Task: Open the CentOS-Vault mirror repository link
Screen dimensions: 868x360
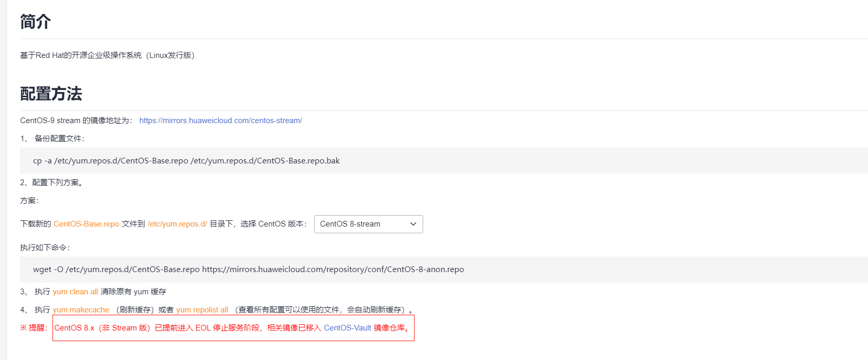Action: [347, 328]
